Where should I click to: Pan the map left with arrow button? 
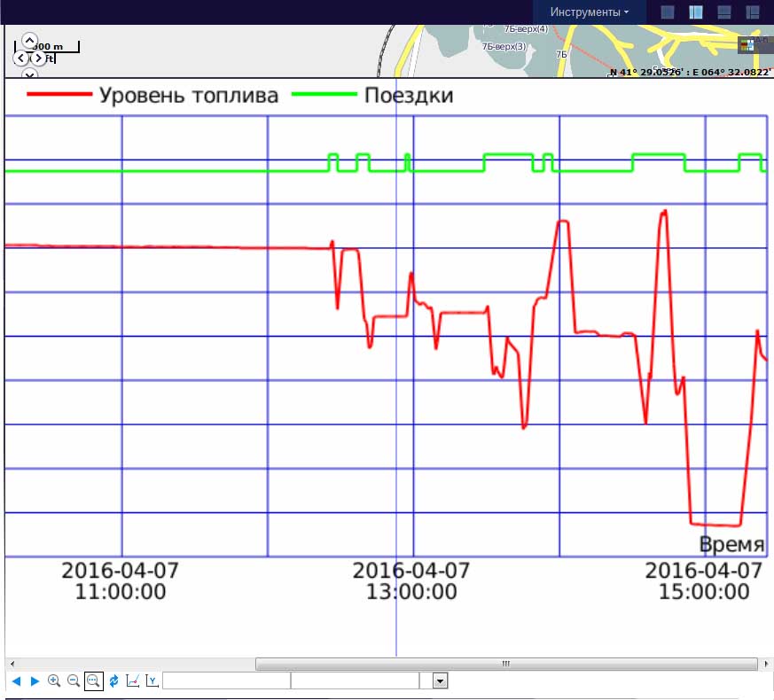(20, 58)
